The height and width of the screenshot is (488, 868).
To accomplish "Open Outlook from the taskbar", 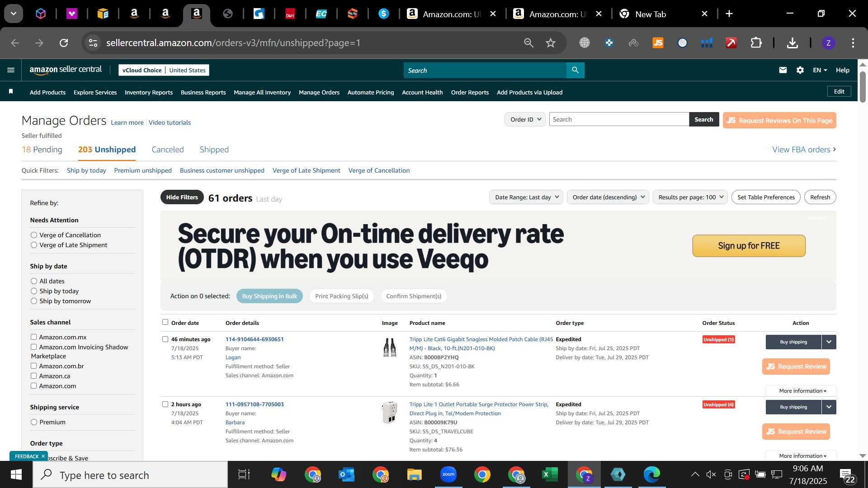I will [346, 474].
